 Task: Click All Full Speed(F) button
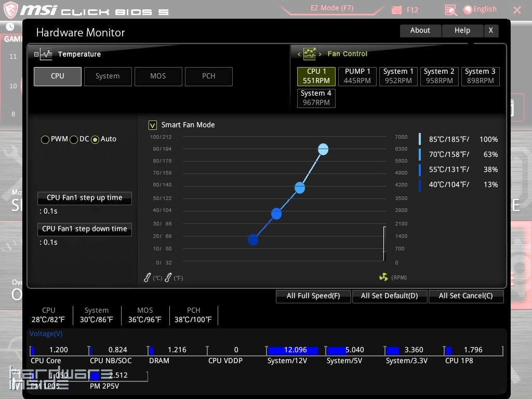(x=313, y=296)
